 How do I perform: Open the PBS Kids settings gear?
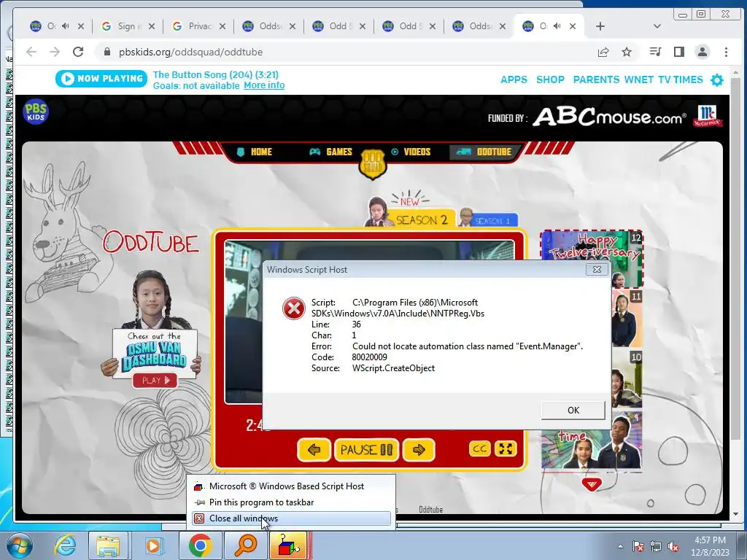click(716, 79)
